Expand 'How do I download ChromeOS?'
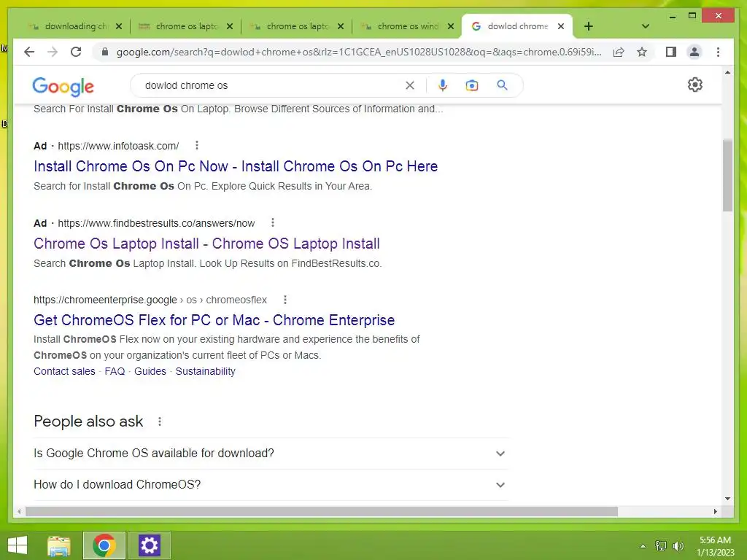Viewport: 747px width, 560px height. coord(271,485)
